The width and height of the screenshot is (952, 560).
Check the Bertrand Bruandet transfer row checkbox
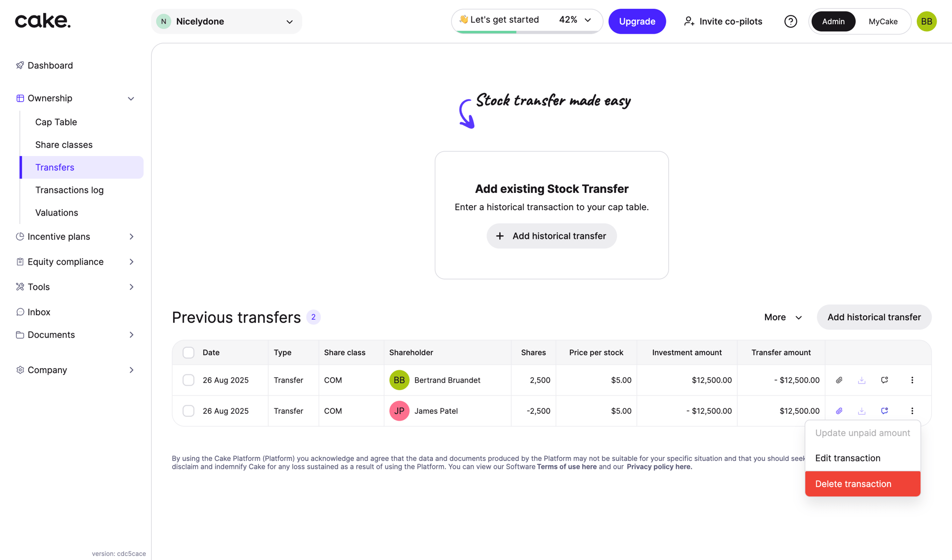click(x=188, y=380)
